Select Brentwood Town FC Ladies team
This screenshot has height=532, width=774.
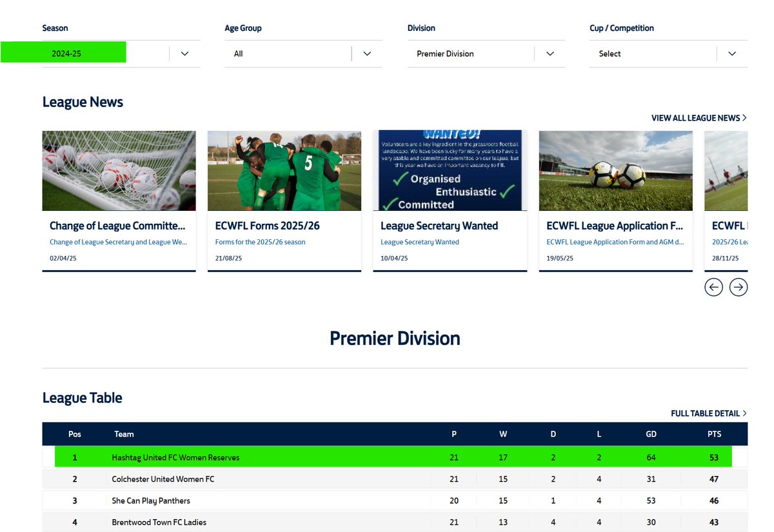(159, 522)
